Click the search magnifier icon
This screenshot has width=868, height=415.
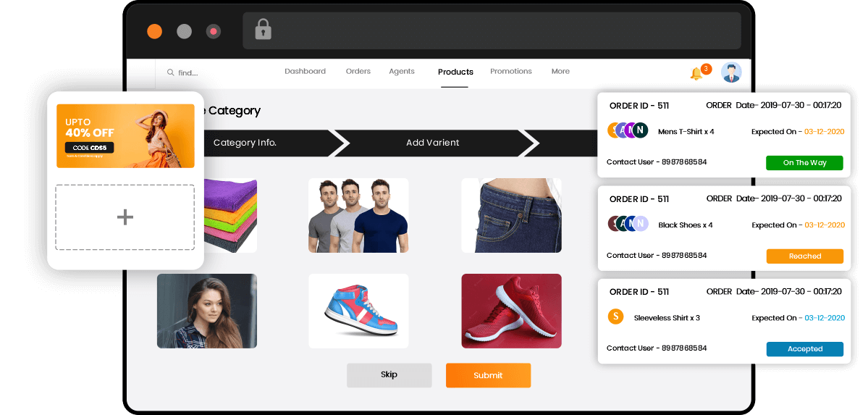(171, 72)
